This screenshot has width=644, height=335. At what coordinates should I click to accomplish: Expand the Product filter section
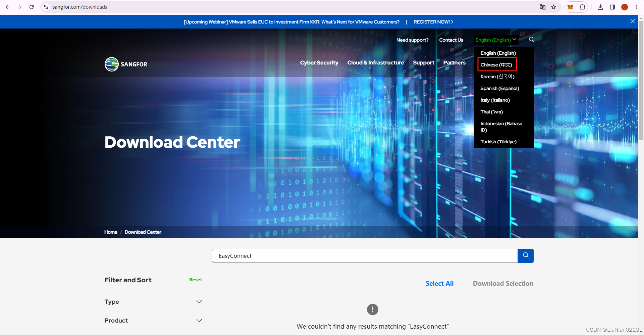pyautogui.click(x=153, y=321)
